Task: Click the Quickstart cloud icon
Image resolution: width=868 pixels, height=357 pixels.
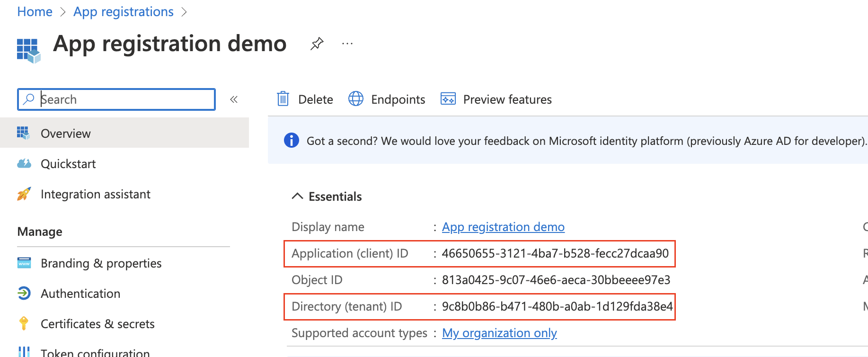Action: point(24,164)
